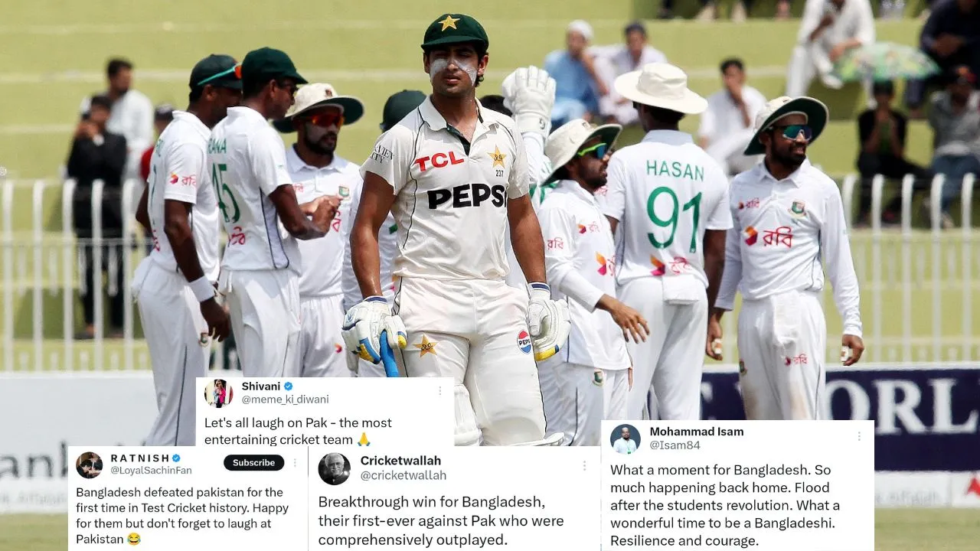Subscribe to RATNISH's account
Image resolution: width=980 pixels, height=551 pixels.
pos(253,462)
